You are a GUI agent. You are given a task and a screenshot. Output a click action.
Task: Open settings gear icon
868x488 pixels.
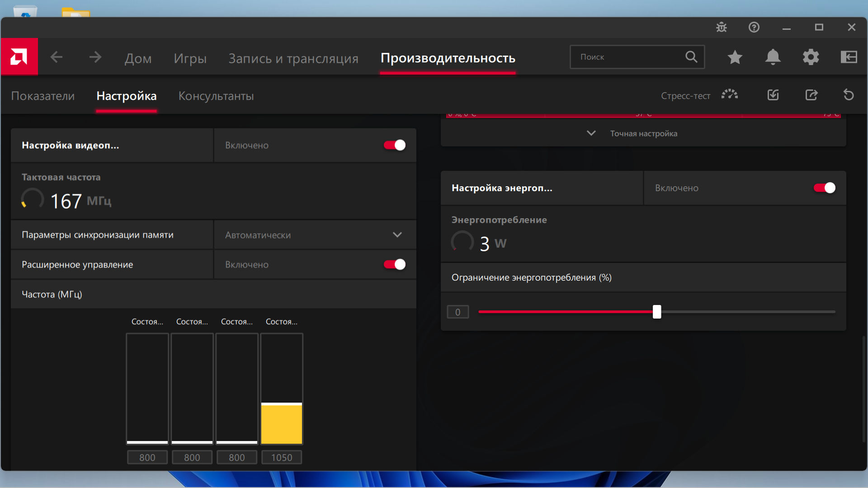[x=811, y=57]
